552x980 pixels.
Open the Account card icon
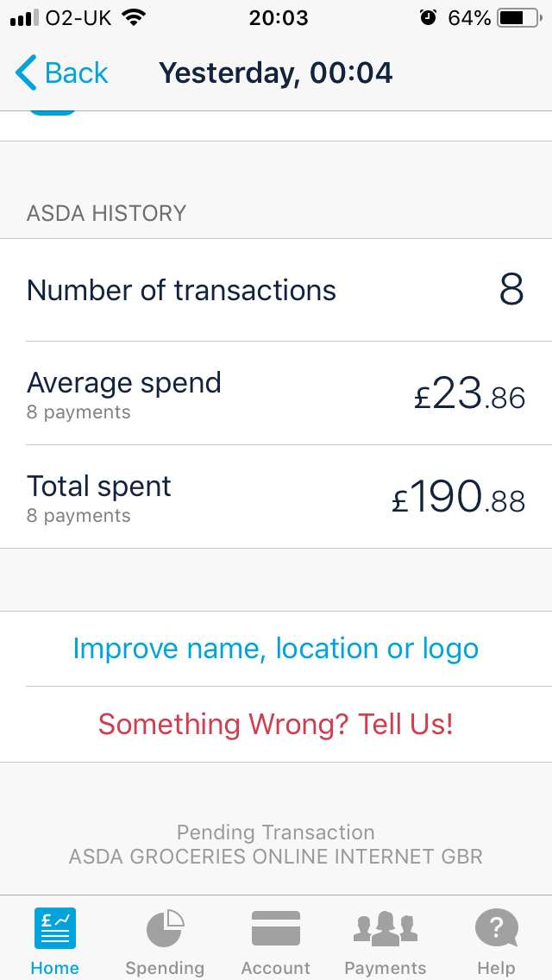[x=275, y=929]
